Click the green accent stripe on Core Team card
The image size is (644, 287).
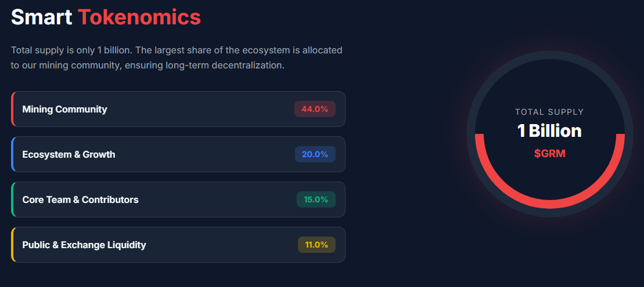point(12,199)
